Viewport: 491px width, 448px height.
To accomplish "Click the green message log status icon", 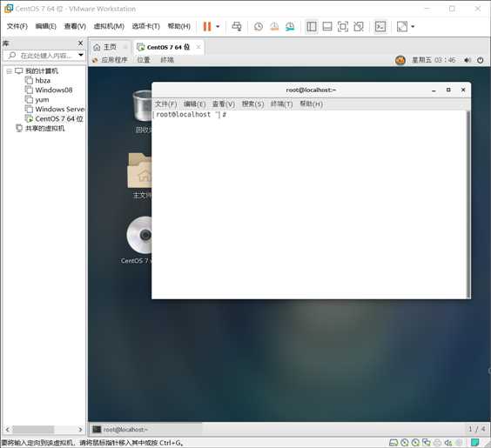I will pyautogui.click(x=475, y=443).
